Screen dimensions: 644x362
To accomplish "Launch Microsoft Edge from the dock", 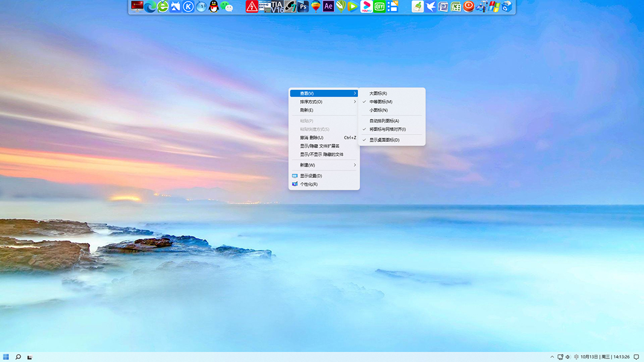I will [149, 7].
